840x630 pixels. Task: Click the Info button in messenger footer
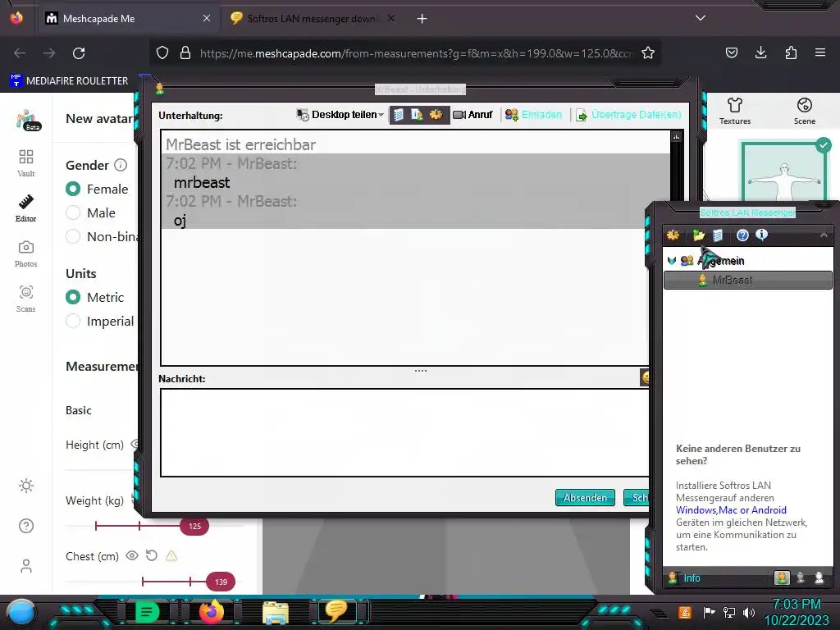(685, 578)
